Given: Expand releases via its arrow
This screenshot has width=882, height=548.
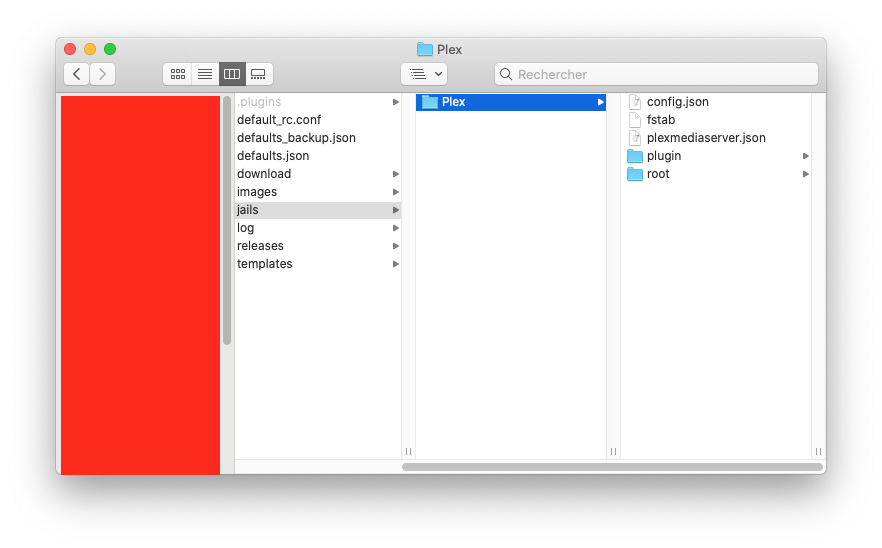Looking at the screenshot, I should click(395, 246).
